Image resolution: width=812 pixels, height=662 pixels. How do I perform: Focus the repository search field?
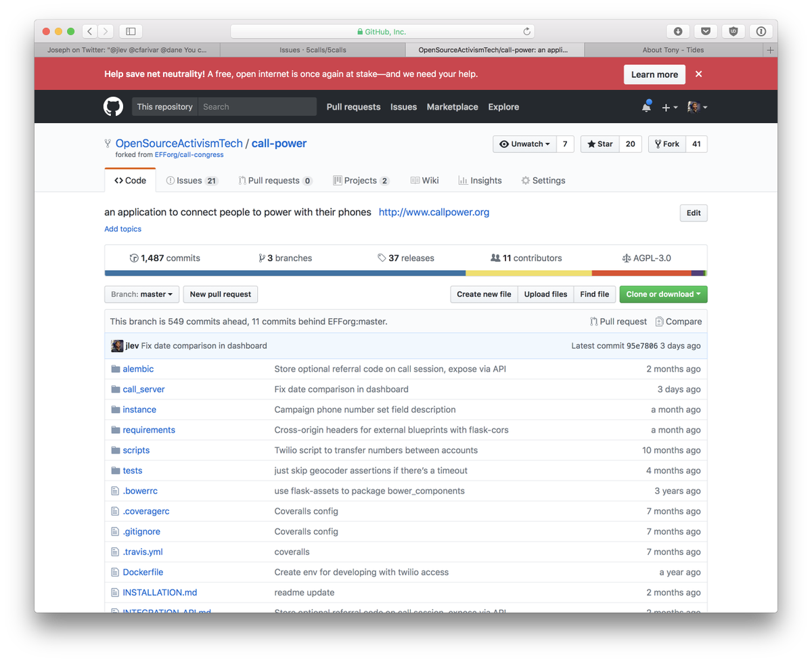click(x=257, y=106)
